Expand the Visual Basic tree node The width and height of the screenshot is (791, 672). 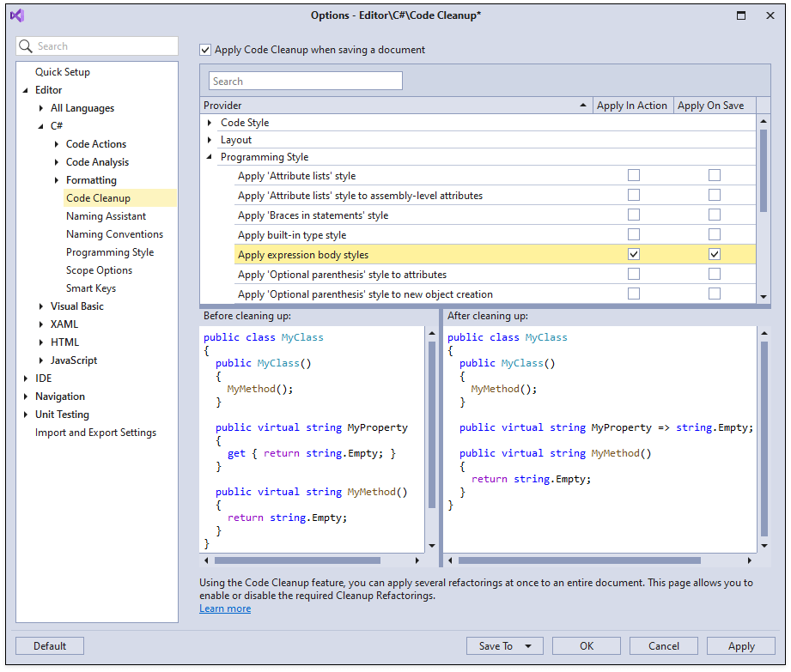tap(41, 306)
